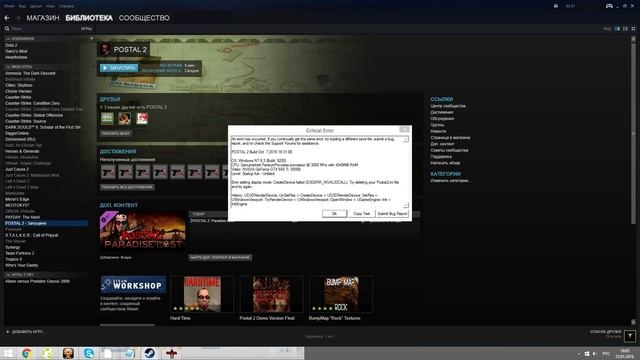Click the write a review link
The width and height of the screenshot is (640, 360).
coord(445,163)
